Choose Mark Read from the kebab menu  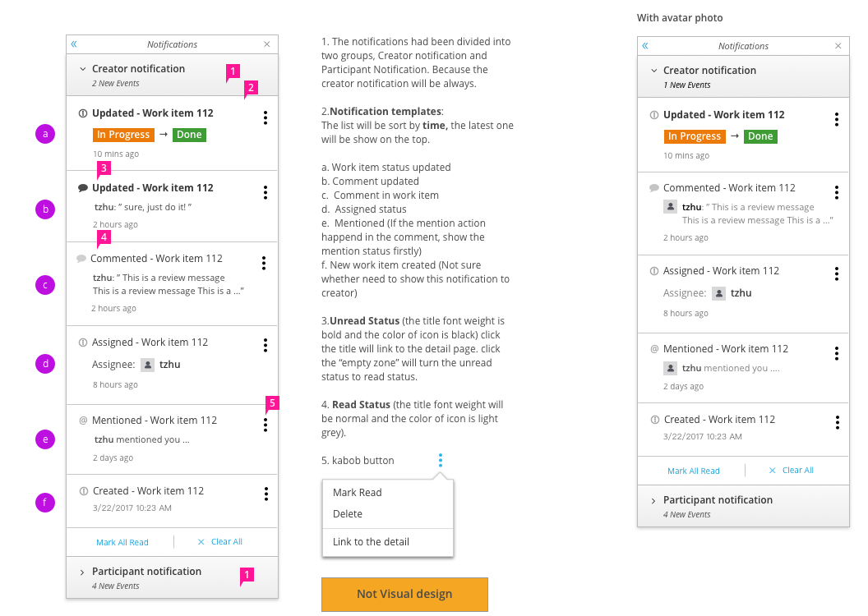(357, 493)
